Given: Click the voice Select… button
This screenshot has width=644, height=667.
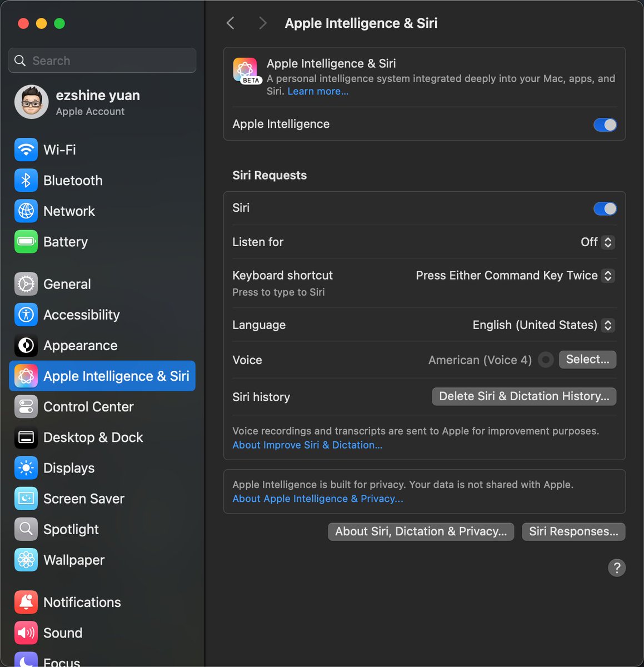Looking at the screenshot, I should pos(587,359).
